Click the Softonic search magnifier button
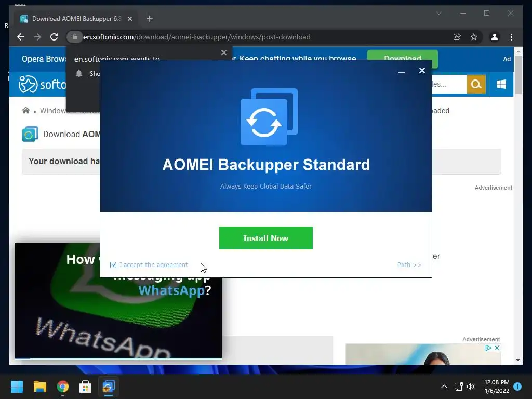Viewport: 532px width, 399px height. tap(476, 84)
